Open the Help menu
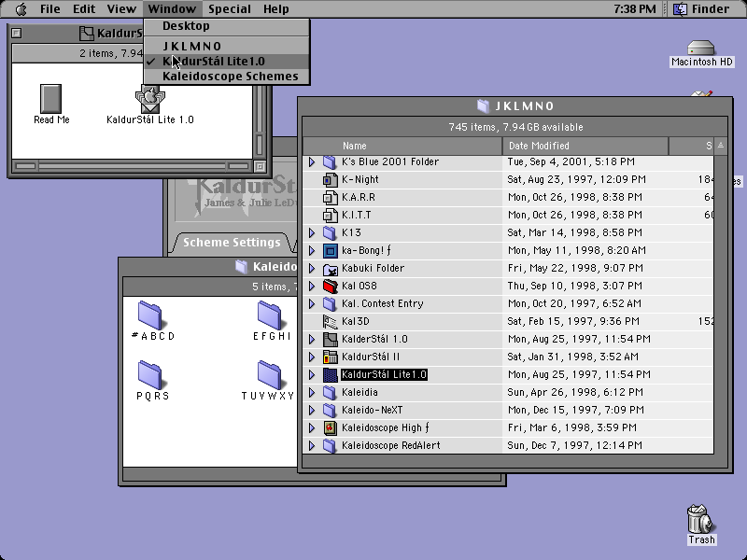Viewport: 747px width, 560px height. (275, 8)
